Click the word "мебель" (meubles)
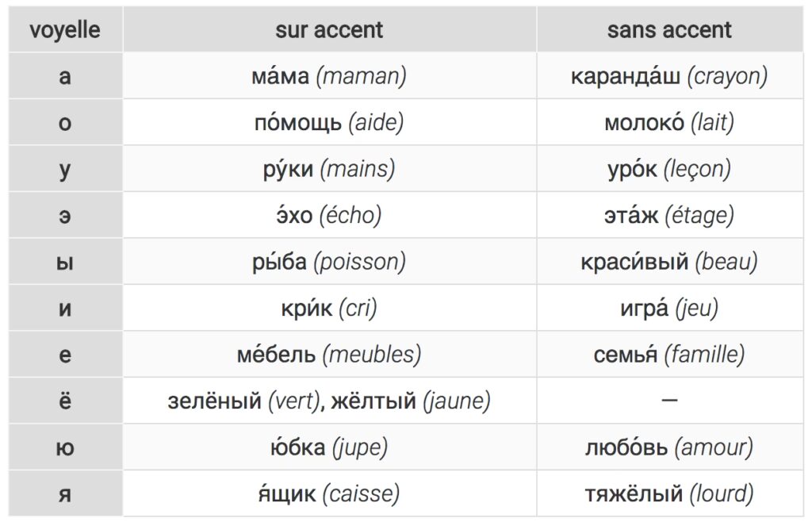812x526 pixels. click(x=276, y=355)
